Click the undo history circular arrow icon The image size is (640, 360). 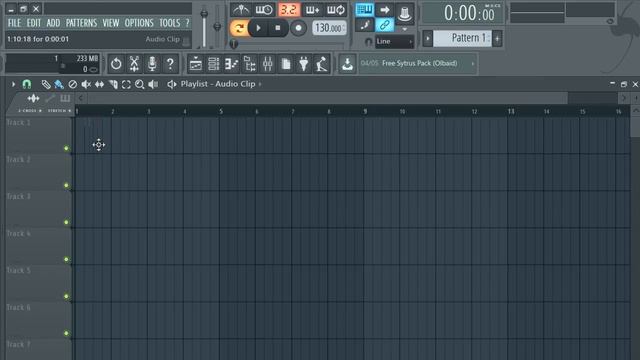[116, 64]
